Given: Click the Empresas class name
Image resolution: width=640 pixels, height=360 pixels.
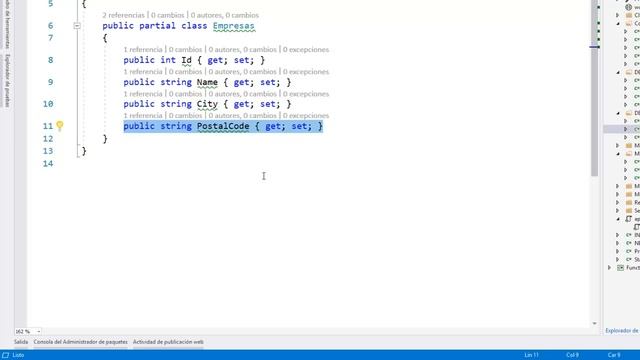Looking at the screenshot, I should point(233,26).
